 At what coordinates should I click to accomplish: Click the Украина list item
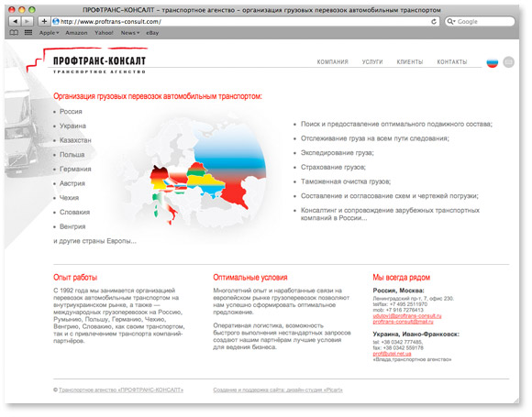[72, 126]
